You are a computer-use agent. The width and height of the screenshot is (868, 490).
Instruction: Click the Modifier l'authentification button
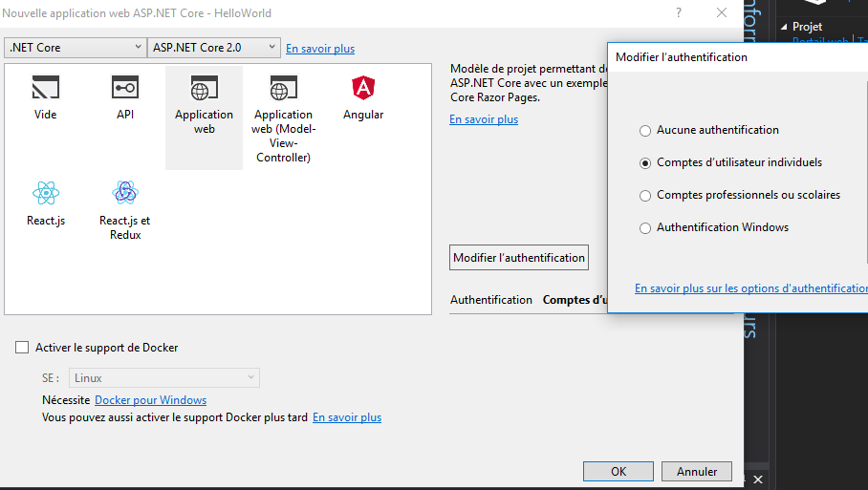click(519, 258)
